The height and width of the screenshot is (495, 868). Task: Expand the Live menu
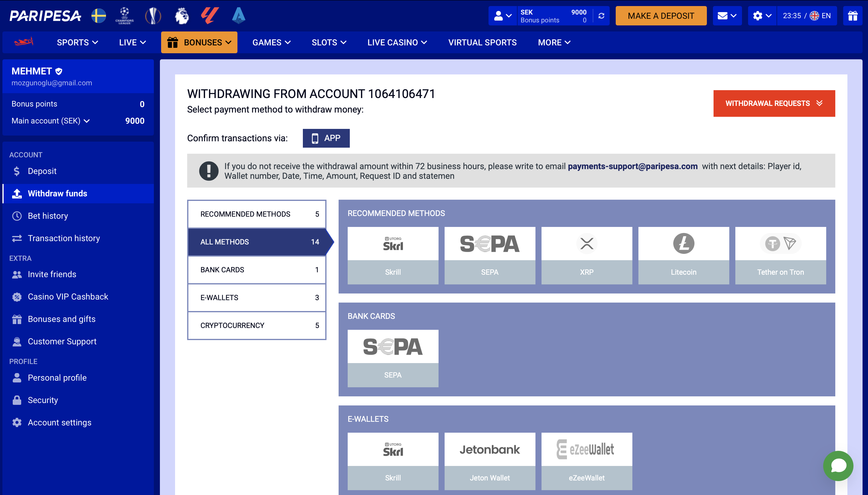(x=132, y=42)
